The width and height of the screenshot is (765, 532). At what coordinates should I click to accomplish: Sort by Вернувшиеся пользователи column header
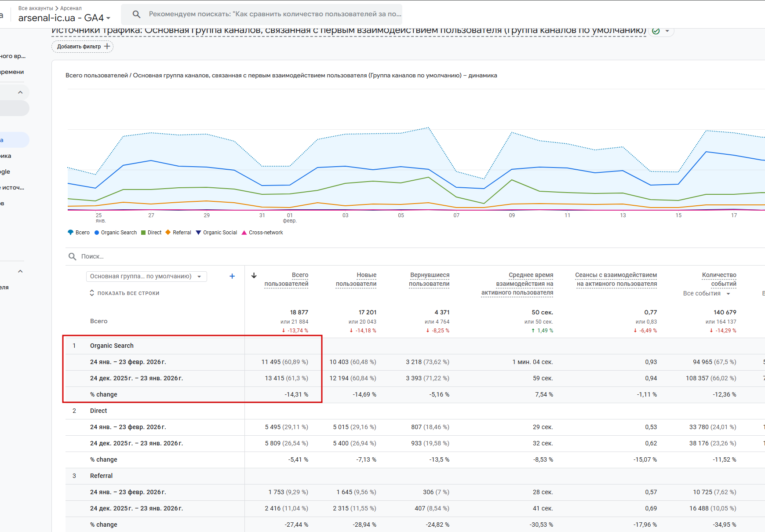429,279
